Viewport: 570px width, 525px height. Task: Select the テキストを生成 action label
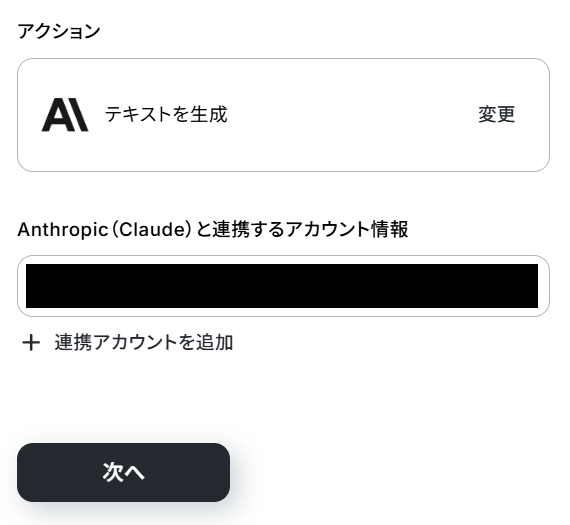tap(166, 114)
